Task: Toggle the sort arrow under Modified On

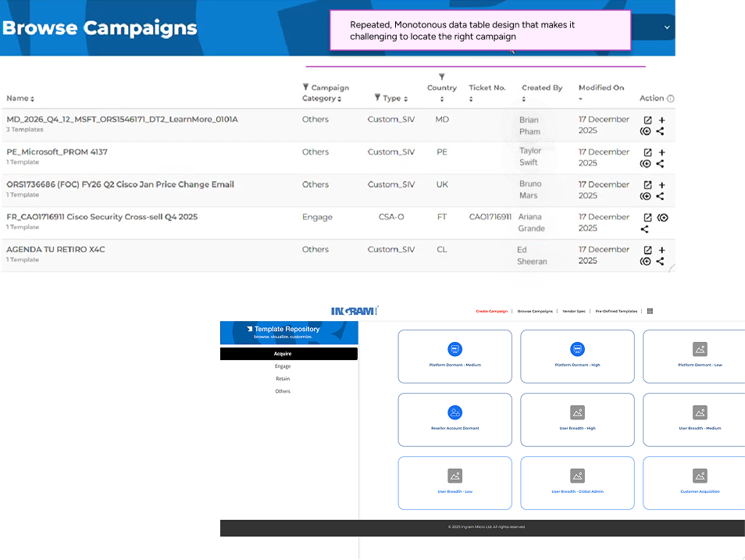Action: (580, 99)
